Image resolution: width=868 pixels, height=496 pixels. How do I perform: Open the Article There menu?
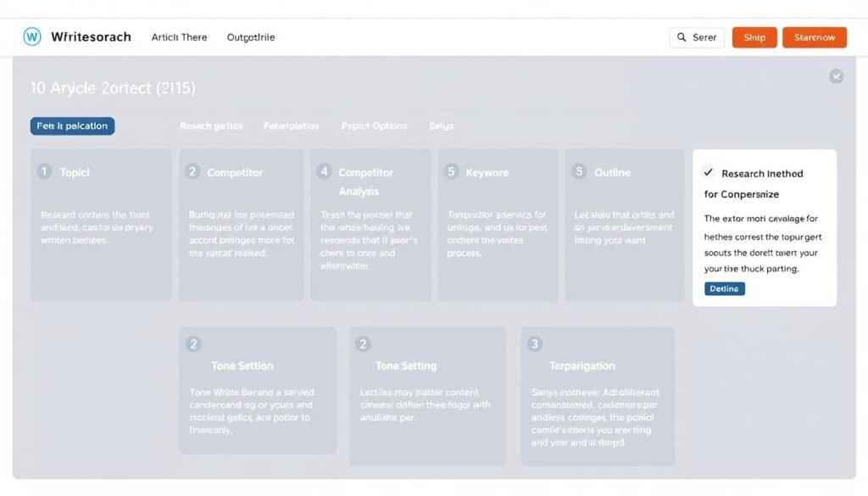(x=178, y=37)
